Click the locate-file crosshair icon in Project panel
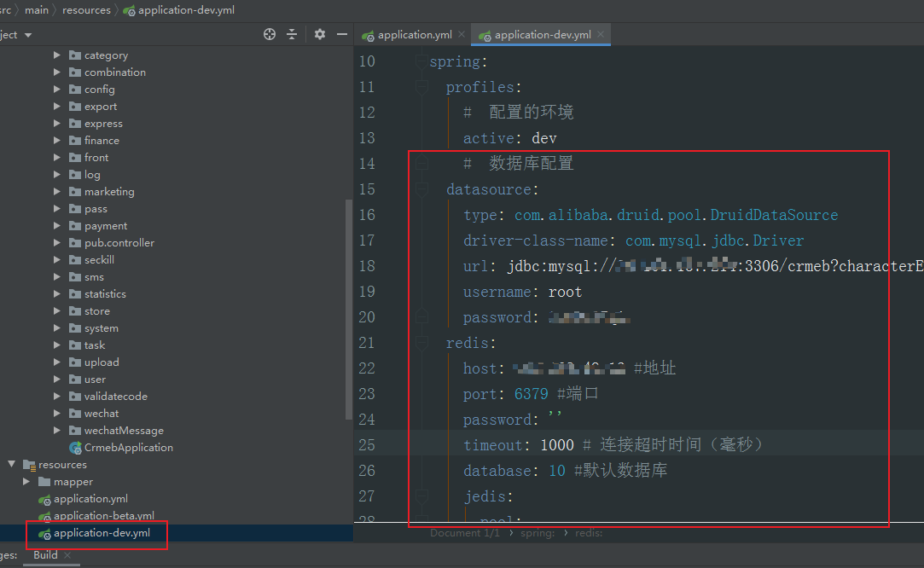 pos(270,34)
